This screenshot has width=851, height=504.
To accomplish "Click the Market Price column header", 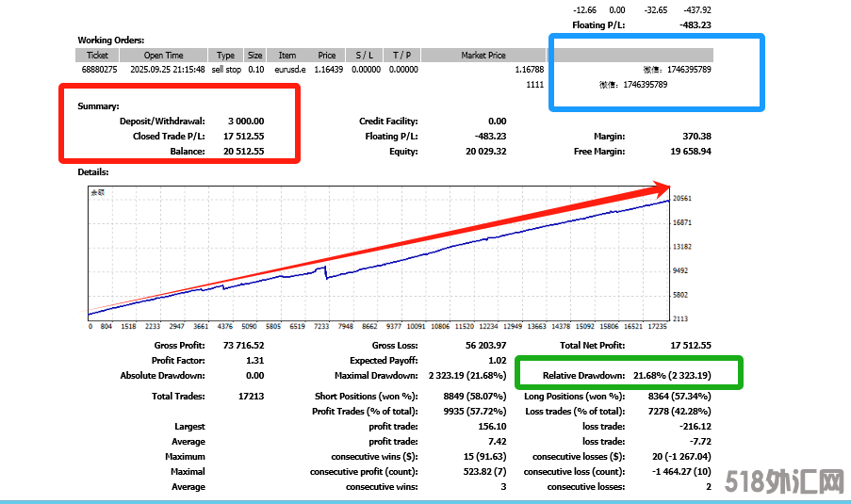I will click(483, 56).
